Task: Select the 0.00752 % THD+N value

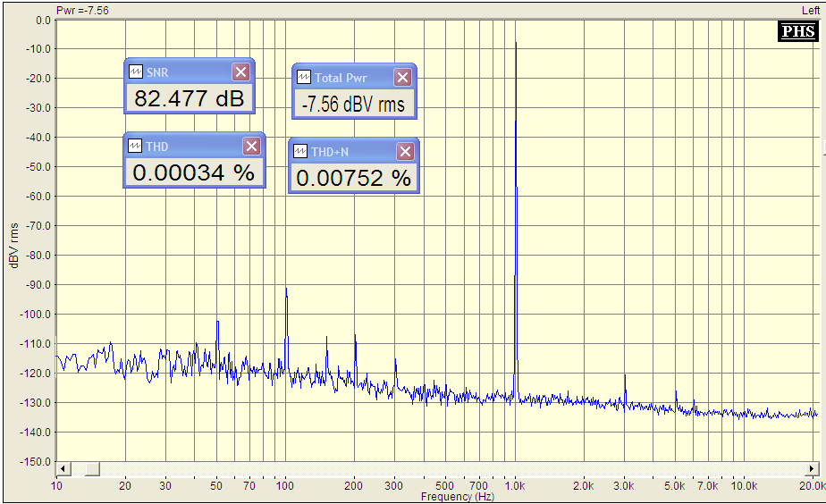Action: tap(353, 178)
